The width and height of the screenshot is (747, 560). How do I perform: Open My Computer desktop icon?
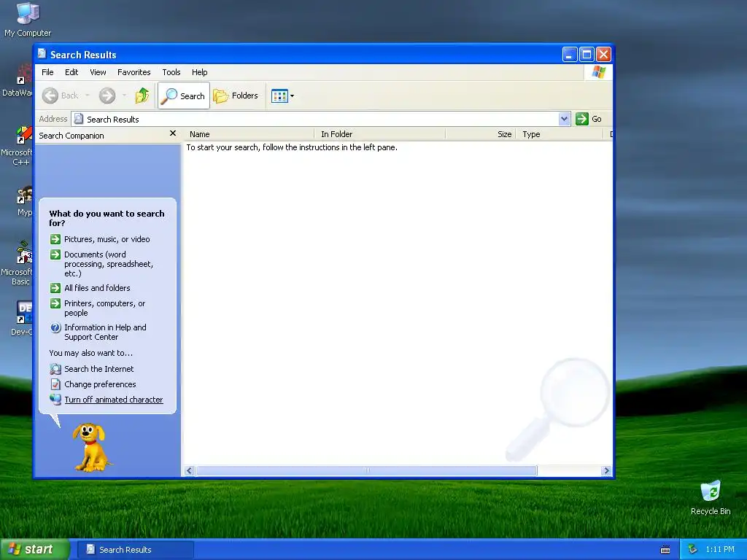[28, 19]
